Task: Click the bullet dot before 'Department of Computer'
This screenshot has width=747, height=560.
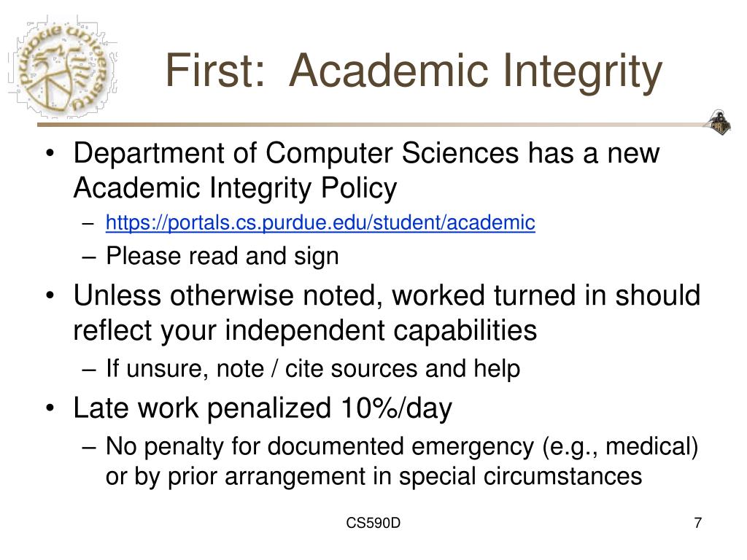Action: [x=50, y=153]
